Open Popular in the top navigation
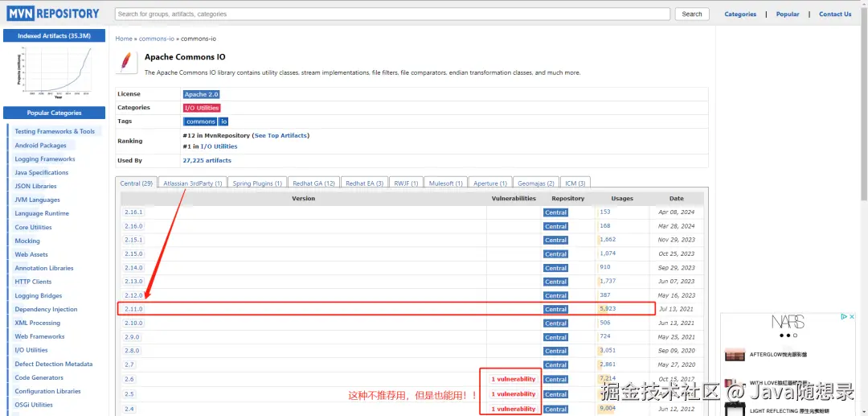This screenshot has width=868, height=416. click(787, 14)
